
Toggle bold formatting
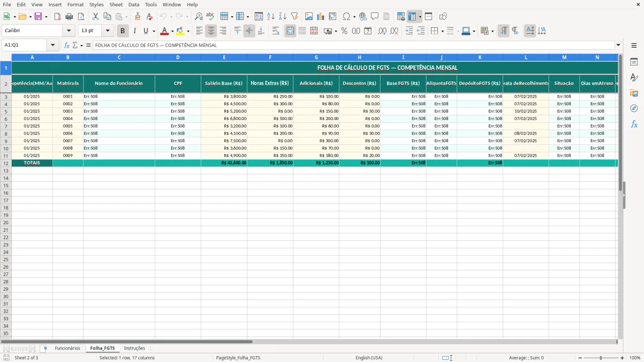pos(122,31)
